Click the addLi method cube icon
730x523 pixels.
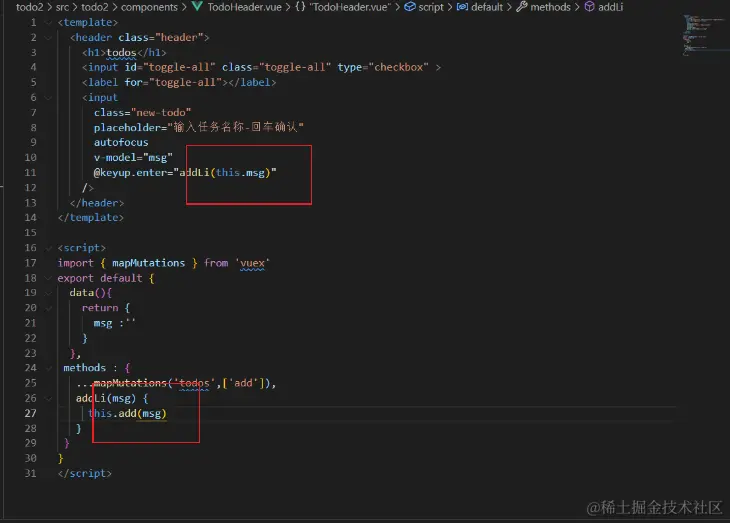tap(589, 7)
